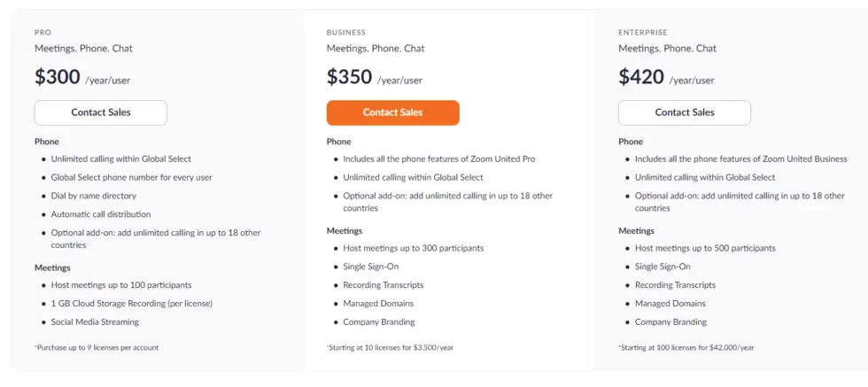Click the Automatic call distribution item
Viewport: 868px width, 387px height.
pyautogui.click(x=101, y=214)
